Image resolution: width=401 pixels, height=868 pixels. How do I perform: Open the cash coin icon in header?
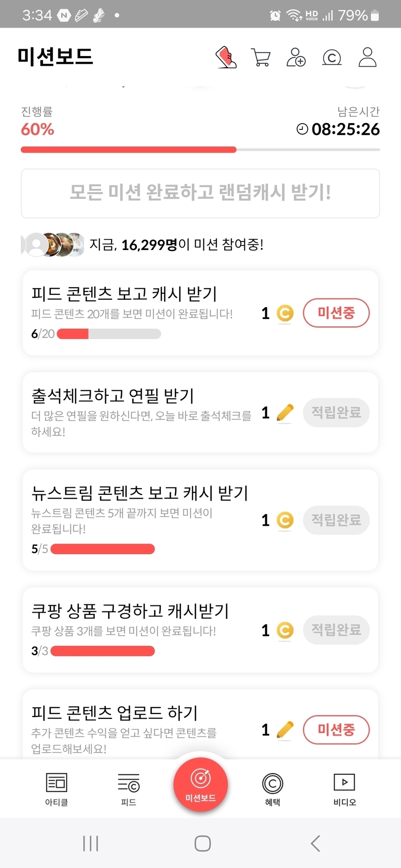(x=332, y=57)
